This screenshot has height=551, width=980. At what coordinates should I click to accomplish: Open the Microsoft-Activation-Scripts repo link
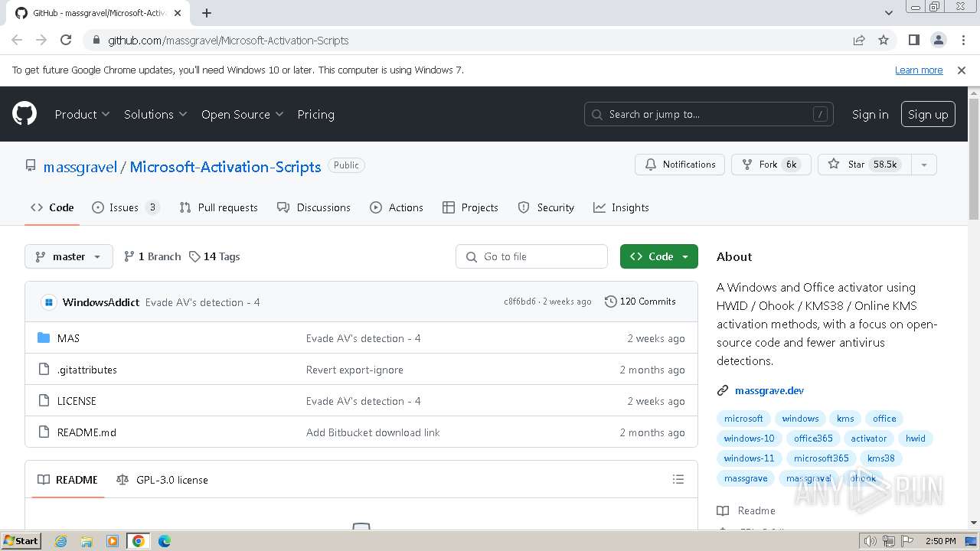click(x=225, y=167)
